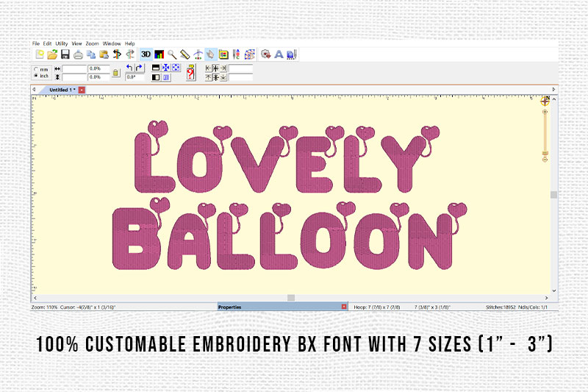Click the zoom slider handle on canvas
This screenshot has width=588, height=392.
pyautogui.click(x=545, y=153)
